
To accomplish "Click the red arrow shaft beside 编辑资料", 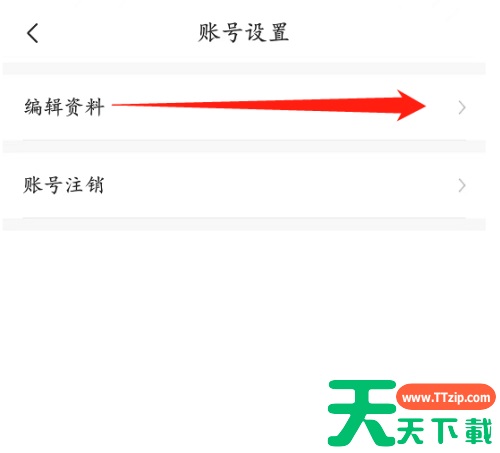I will point(254,105).
